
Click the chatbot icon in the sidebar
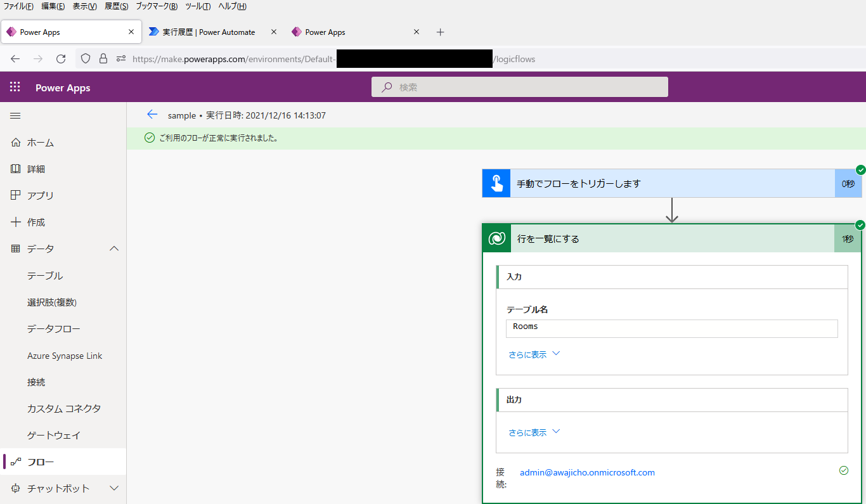click(x=16, y=488)
